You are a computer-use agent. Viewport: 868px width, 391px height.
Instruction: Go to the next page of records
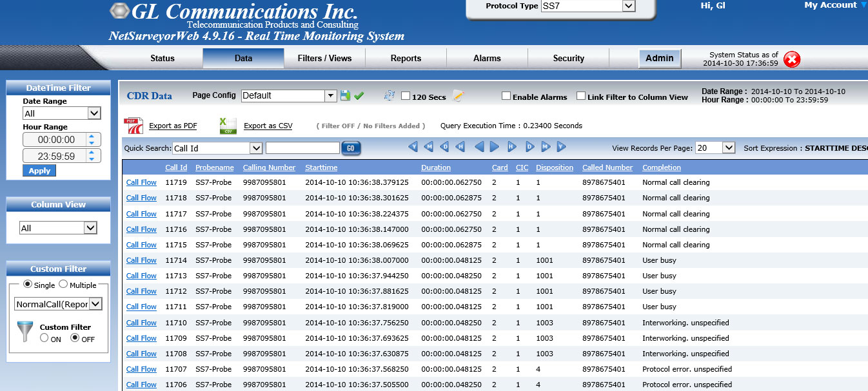pyautogui.click(x=495, y=148)
